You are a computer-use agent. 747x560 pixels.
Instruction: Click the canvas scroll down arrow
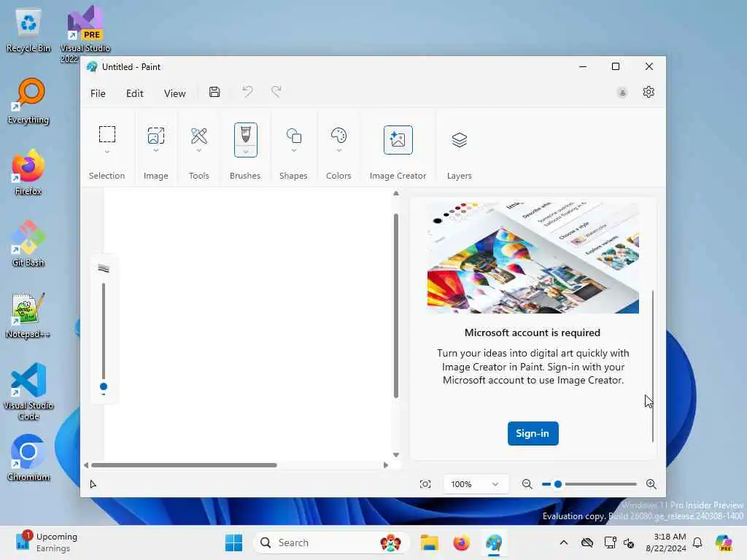(x=396, y=455)
